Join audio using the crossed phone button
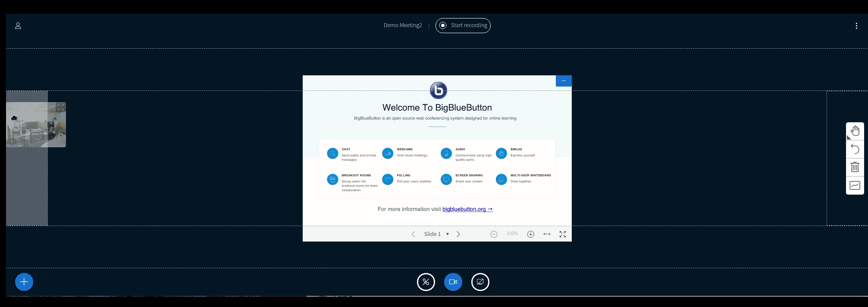This screenshot has height=307, width=868. 426,282
